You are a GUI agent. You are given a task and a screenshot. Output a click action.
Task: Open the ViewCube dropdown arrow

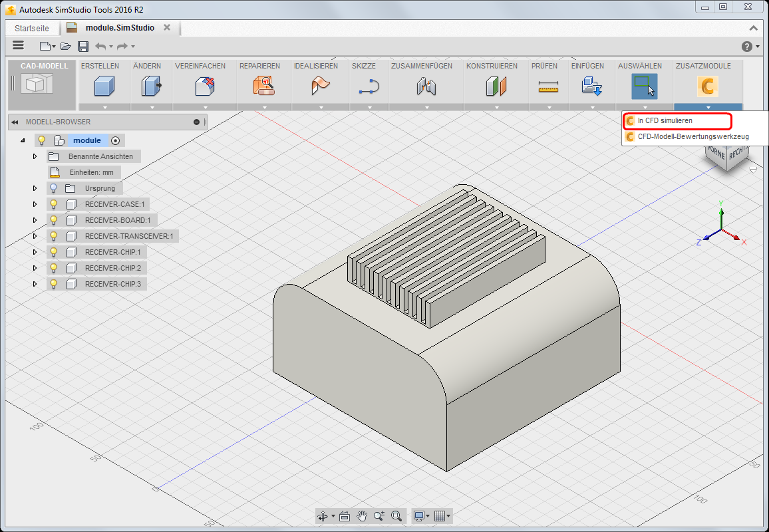pos(753,170)
